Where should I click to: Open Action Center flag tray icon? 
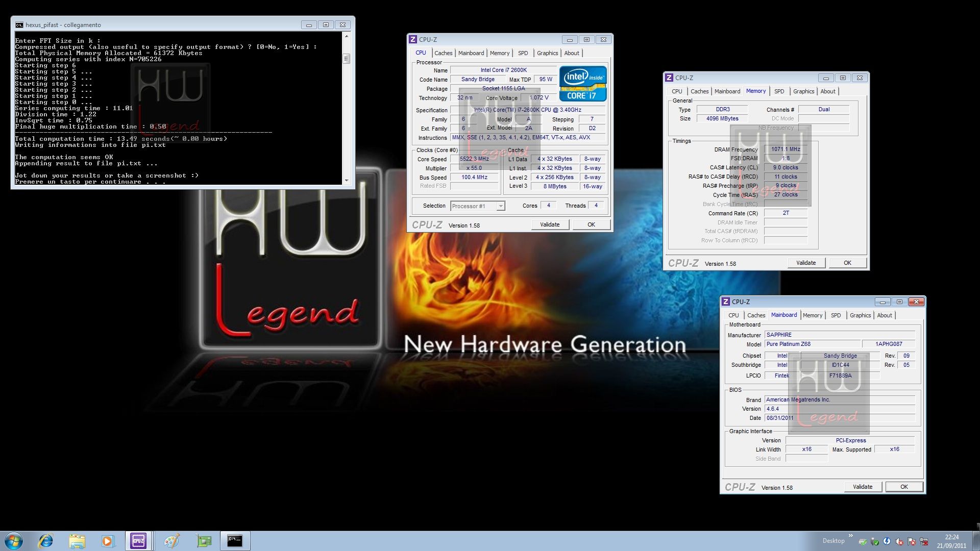point(912,542)
